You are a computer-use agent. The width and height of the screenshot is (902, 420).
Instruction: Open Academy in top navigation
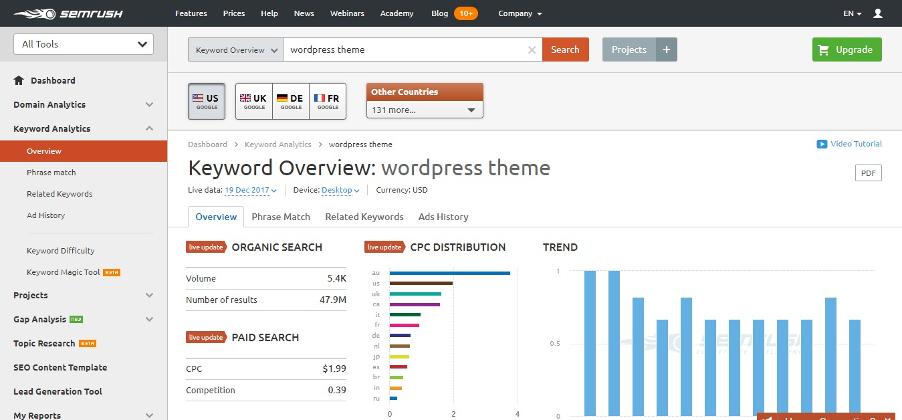point(396,13)
